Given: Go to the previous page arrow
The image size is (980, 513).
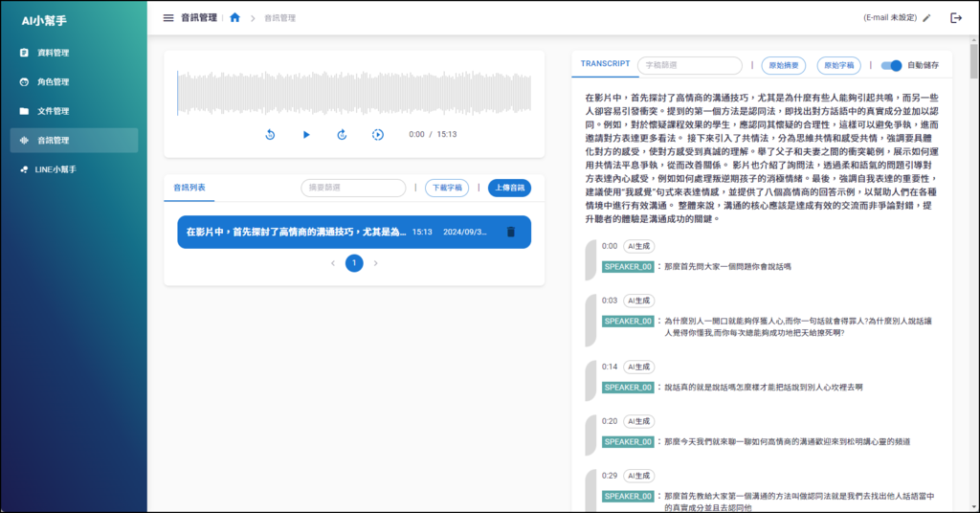Looking at the screenshot, I should (x=333, y=263).
